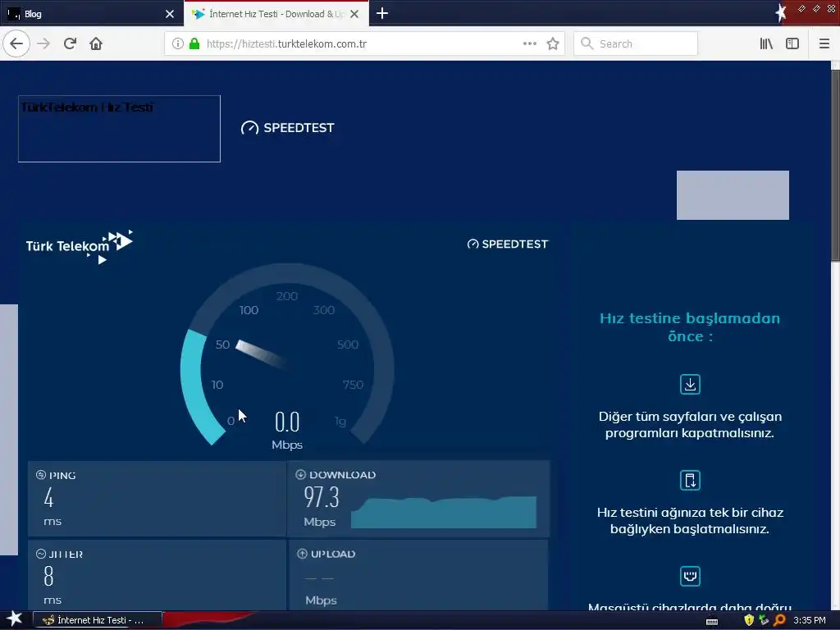
Task: Click text 'Hız testini ağınıza tek bir cihaz'
Action: pos(690,512)
